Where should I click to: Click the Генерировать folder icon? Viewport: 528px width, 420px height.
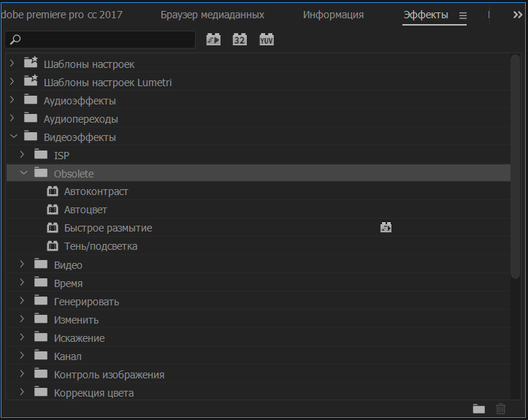click(41, 300)
